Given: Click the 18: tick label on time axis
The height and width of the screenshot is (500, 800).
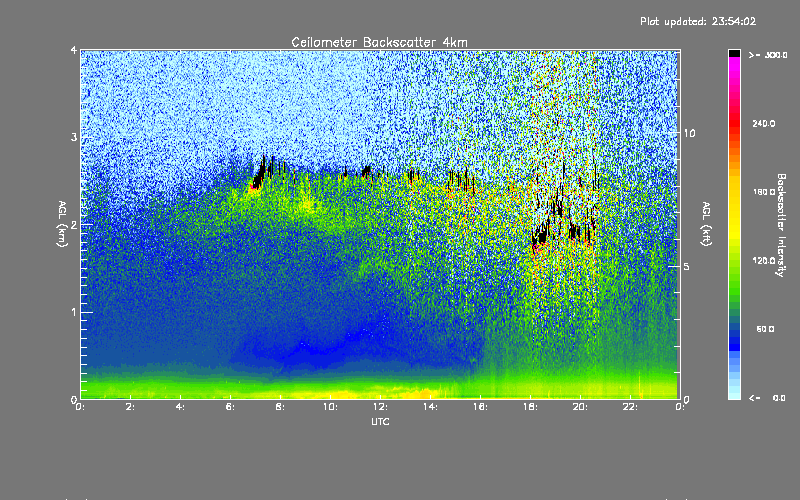Looking at the screenshot, I should (x=530, y=407).
